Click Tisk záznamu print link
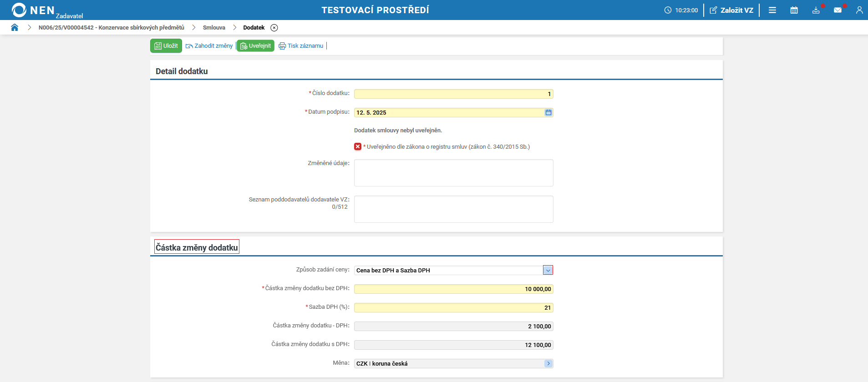The width and height of the screenshot is (868, 382). 301,46
